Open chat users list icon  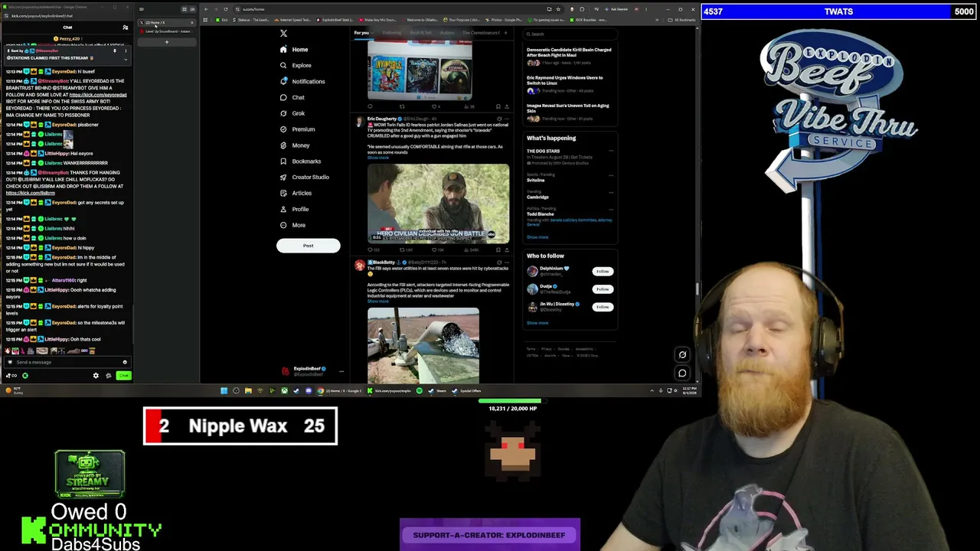point(126,28)
